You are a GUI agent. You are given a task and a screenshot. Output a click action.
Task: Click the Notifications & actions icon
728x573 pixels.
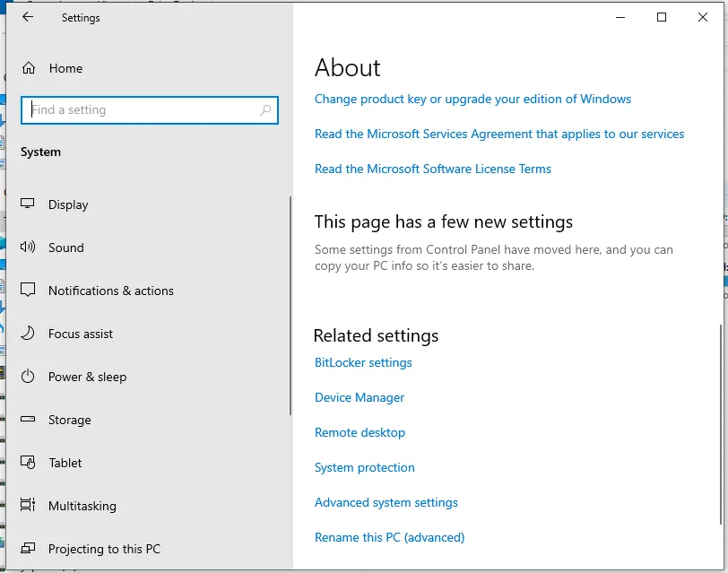pyautogui.click(x=28, y=290)
